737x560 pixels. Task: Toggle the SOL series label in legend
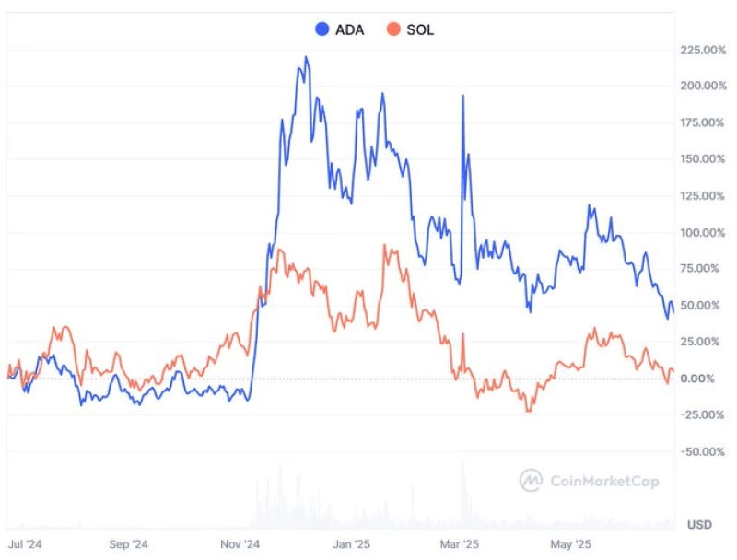point(419,29)
